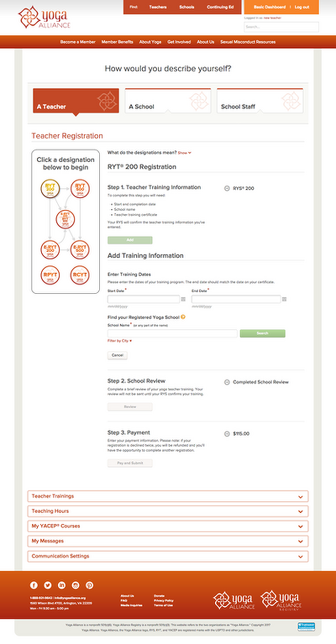Image resolution: width=336 pixels, height=644 pixels.
Task: Switch to the A School tab
Action: pos(168,101)
